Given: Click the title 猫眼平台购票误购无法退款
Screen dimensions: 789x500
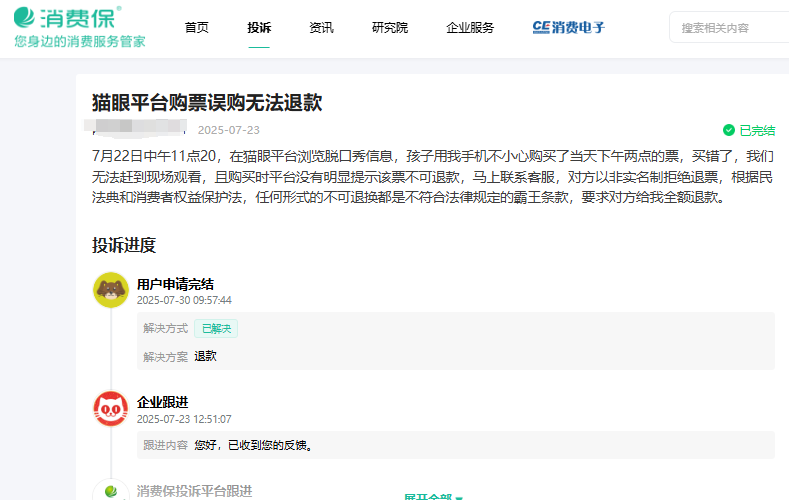Looking at the screenshot, I should 207,103.
